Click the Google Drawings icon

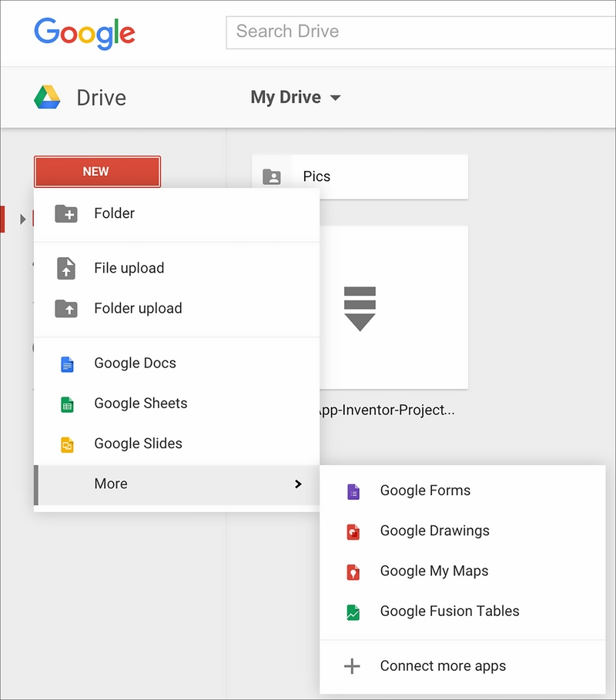(353, 531)
